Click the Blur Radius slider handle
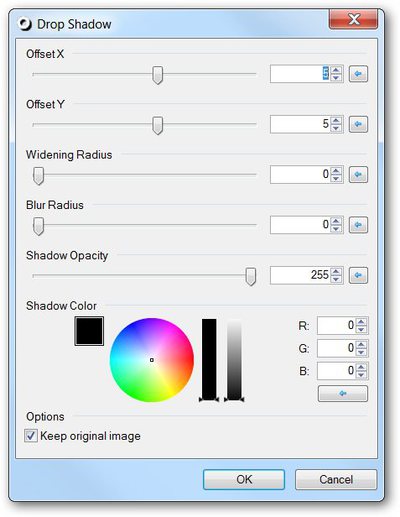This screenshot has width=400, height=517. (38, 226)
